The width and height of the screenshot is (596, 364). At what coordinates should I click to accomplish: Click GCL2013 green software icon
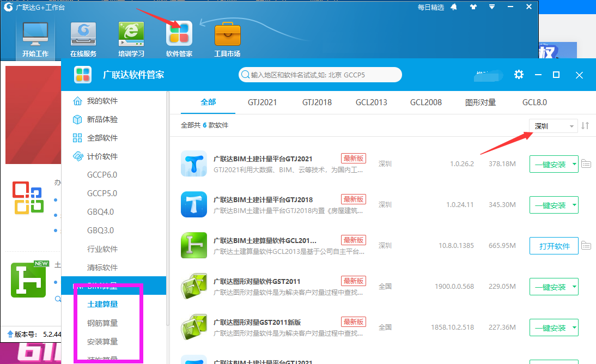coord(194,245)
